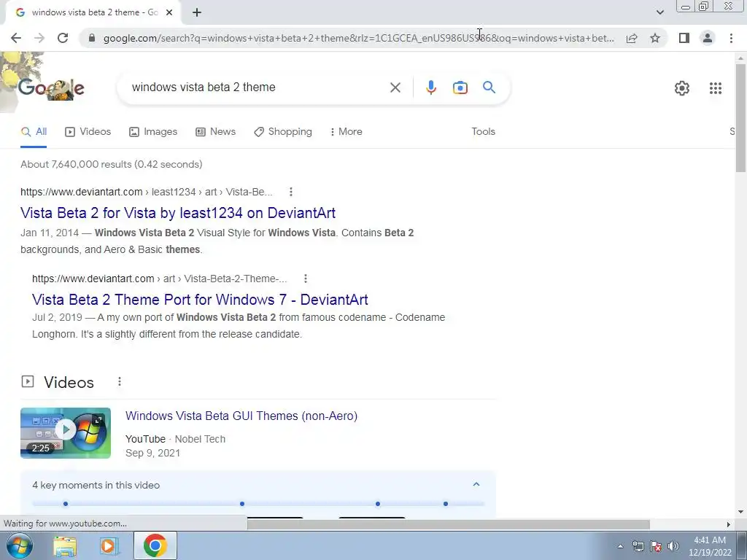Open a new tab with the plus button

(x=197, y=12)
